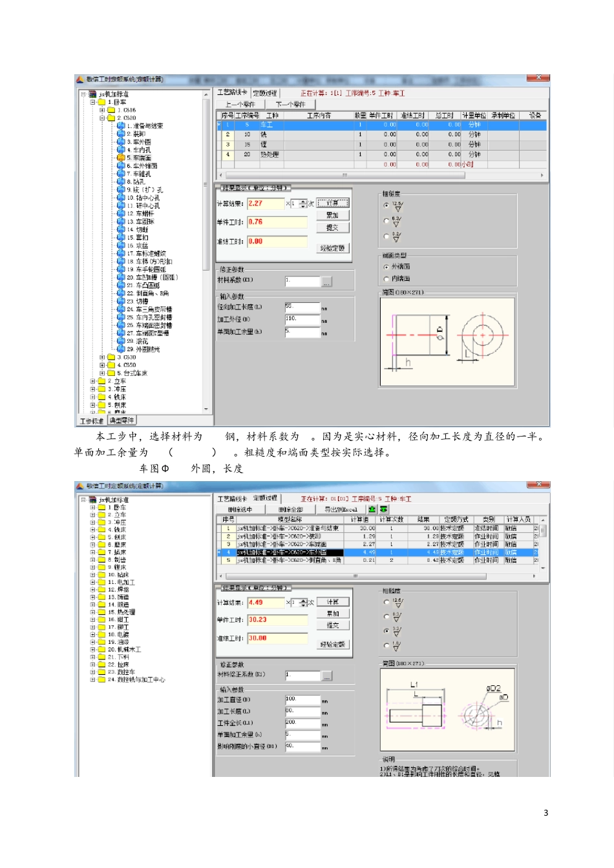Screen dimensions: 614x868
Task: Open the 定额过程 tab in lower window
Action: click(265, 498)
